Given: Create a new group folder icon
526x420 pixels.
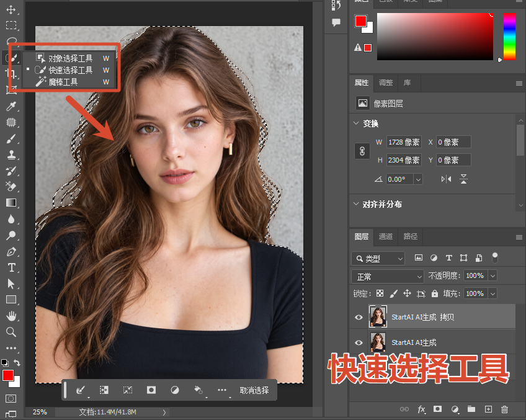Looking at the screenshot, I should tap(471, 409).
